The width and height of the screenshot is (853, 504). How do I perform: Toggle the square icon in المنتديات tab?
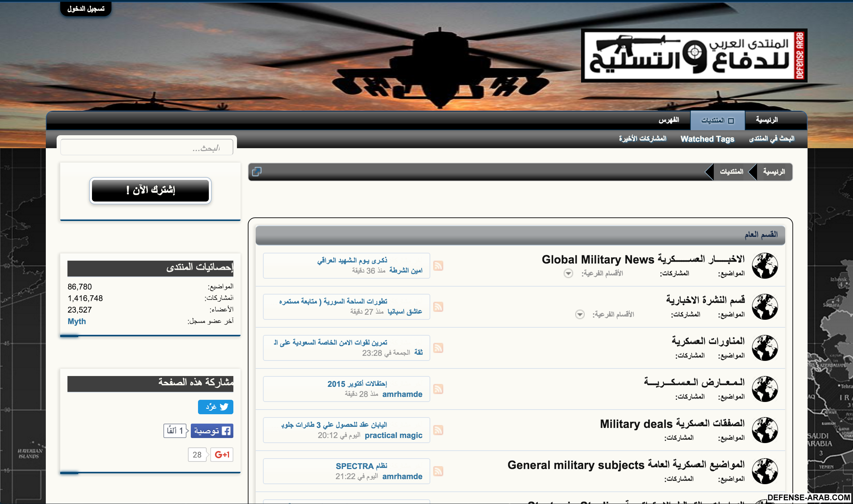[731, 121]
